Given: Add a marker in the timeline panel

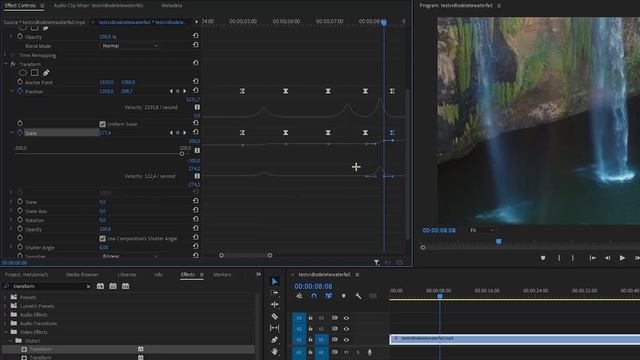Looking at the screenshot, I should [344, 296].
